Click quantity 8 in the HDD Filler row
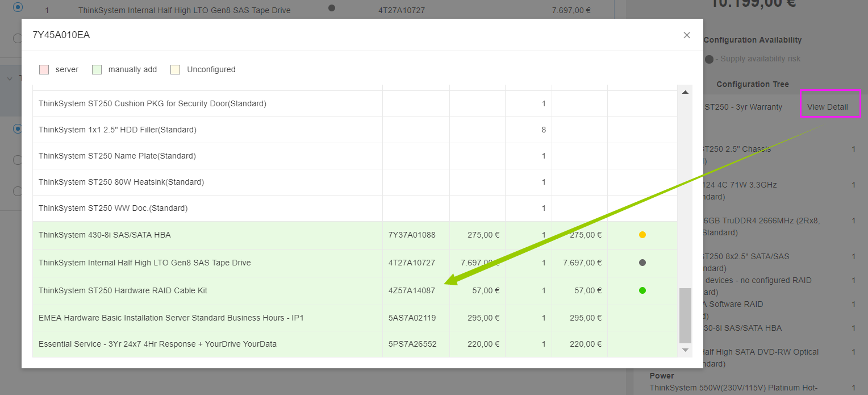 pos(544,130)
